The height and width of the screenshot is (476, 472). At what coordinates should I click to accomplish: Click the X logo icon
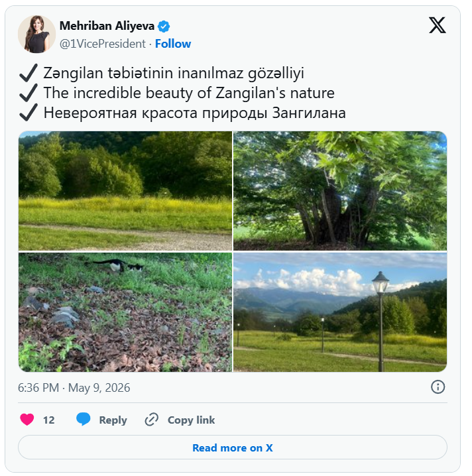437,25
